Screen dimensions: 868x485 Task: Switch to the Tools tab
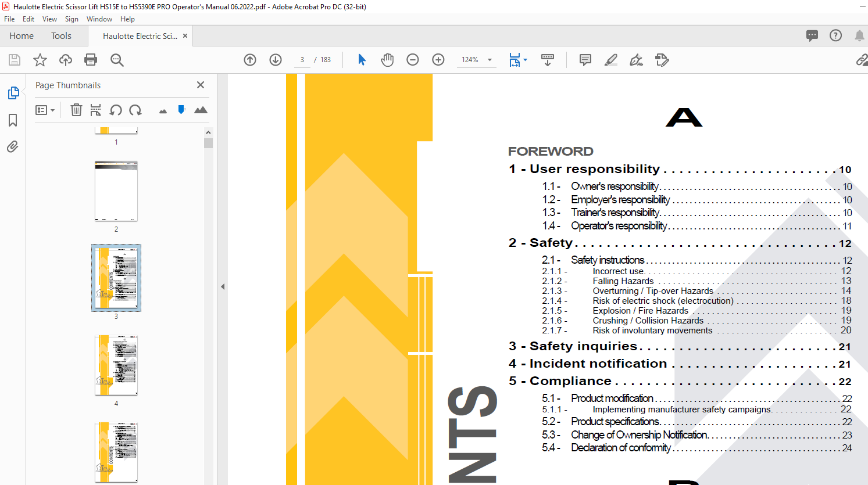(61, 36)
